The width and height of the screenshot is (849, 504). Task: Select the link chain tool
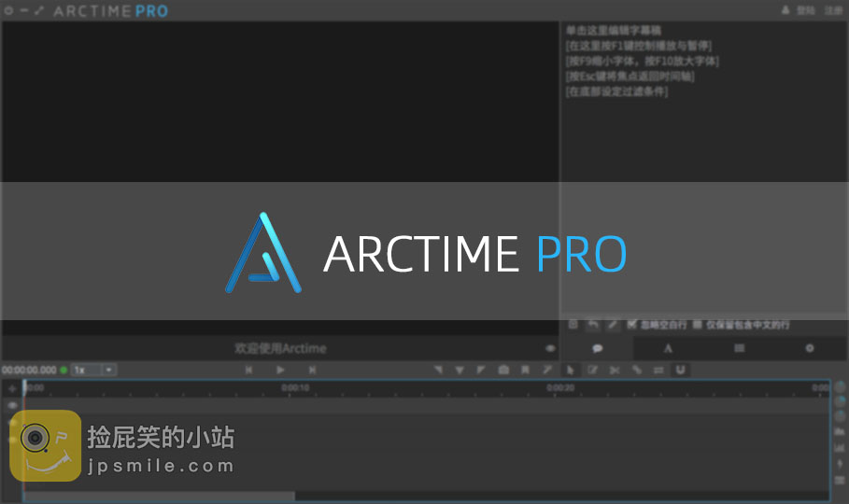click(x=637, y=371)
